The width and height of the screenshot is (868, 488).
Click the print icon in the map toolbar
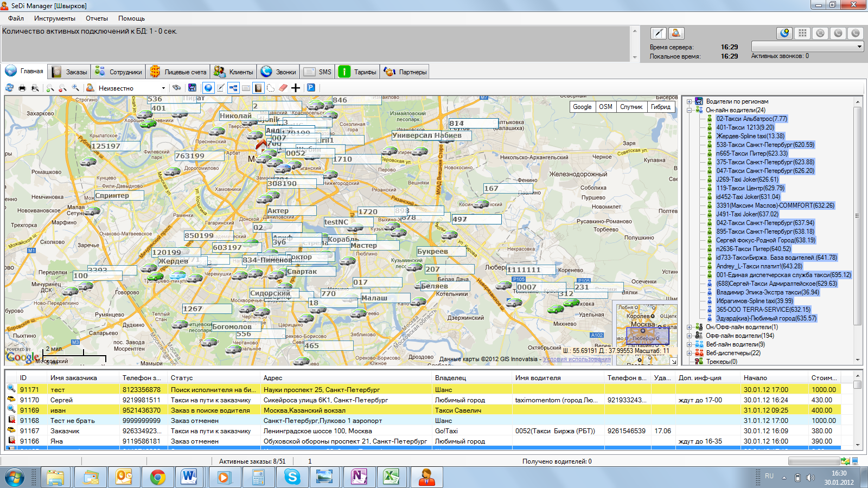click(22, 88)
